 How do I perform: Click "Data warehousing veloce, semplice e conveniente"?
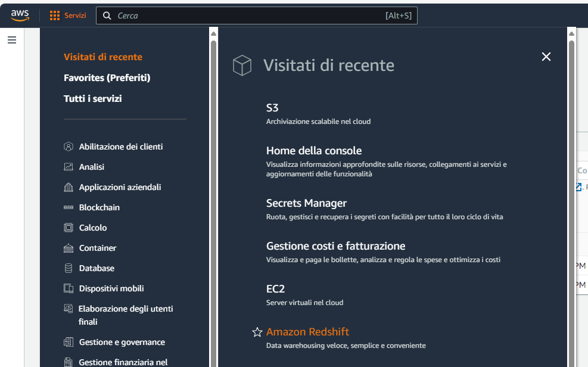(346, 346)
